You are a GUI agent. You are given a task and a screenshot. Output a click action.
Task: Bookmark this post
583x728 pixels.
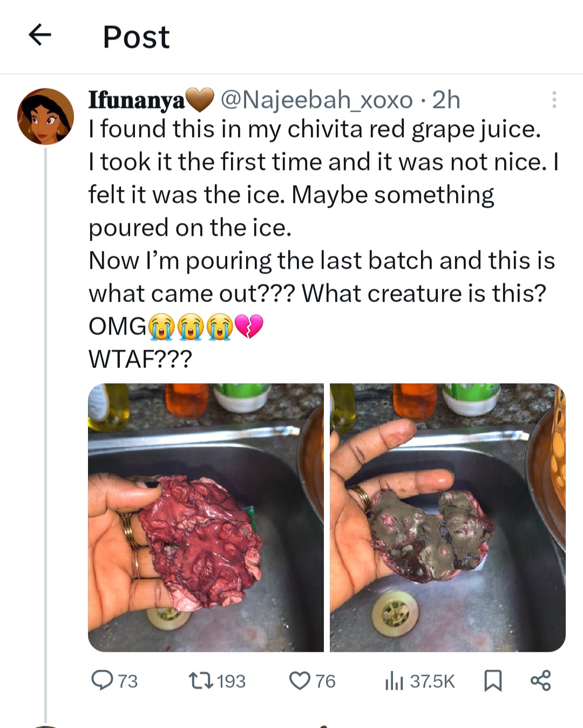(492, 681)
